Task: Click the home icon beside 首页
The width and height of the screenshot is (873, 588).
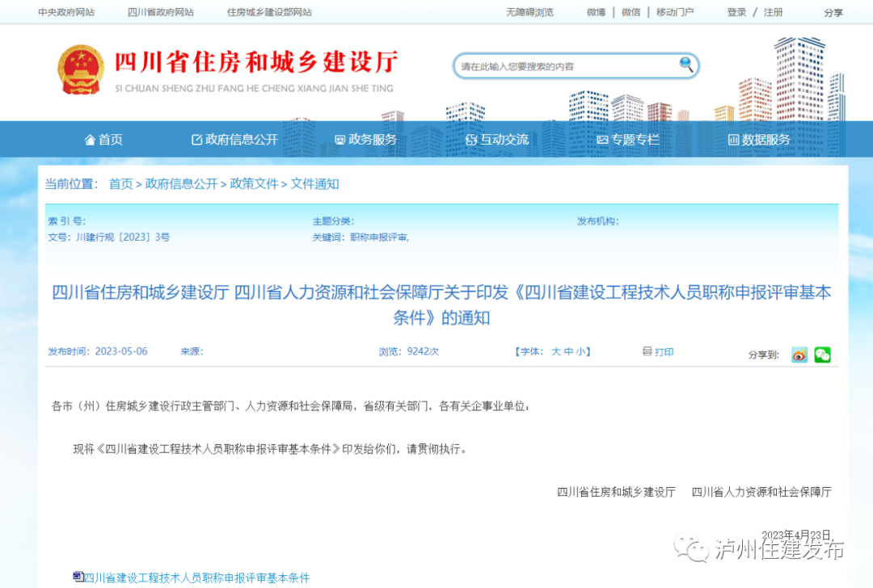Action: coord(91,139)
